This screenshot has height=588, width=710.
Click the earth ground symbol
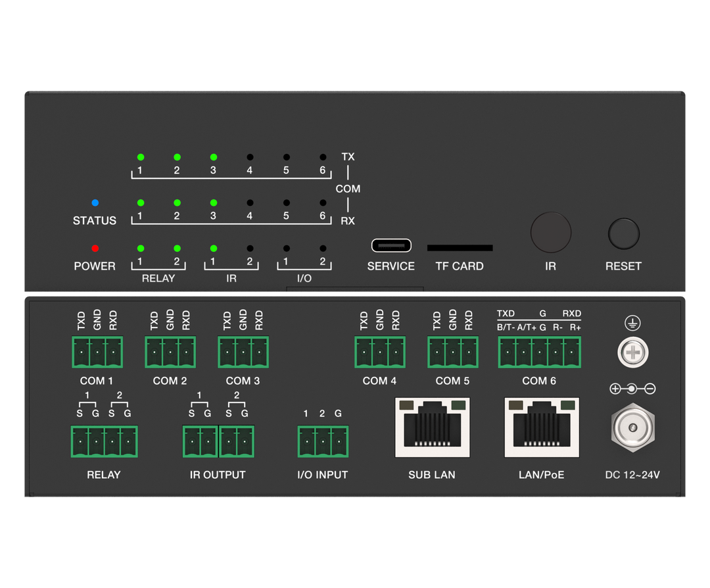coord(632,323)
